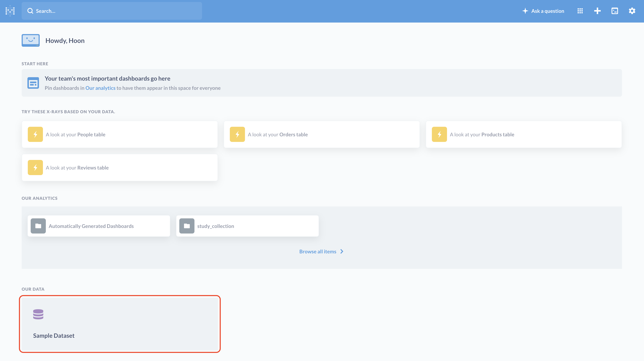
Task: Click the sparkle icon beside Ask a question
Action: [x=525, y=11]
